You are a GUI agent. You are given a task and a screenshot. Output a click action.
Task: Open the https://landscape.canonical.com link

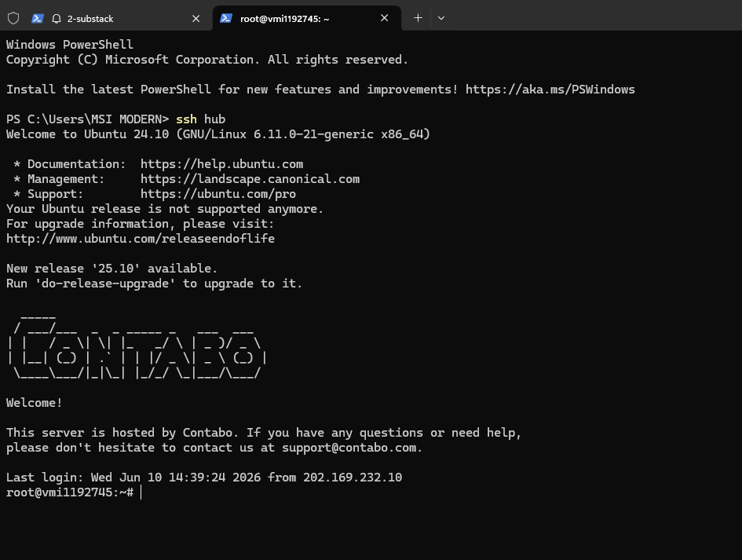(x=250, y=179)
